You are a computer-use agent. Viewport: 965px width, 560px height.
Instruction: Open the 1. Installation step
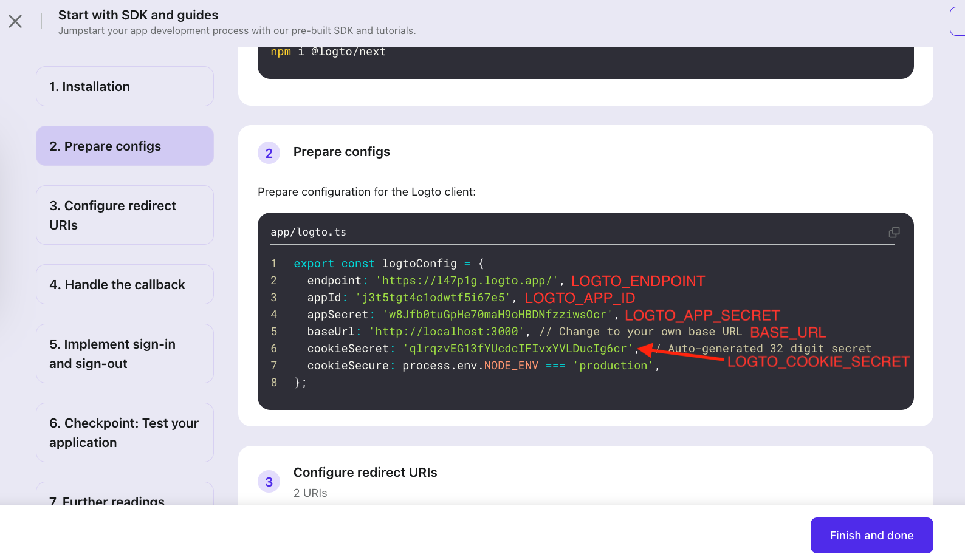pos(125,86)
